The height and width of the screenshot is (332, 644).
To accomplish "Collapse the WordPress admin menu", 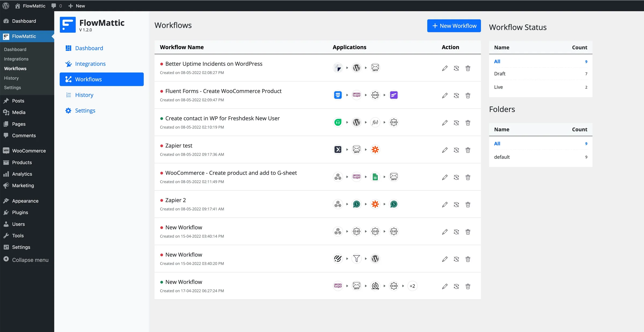I will pos(26,260).
